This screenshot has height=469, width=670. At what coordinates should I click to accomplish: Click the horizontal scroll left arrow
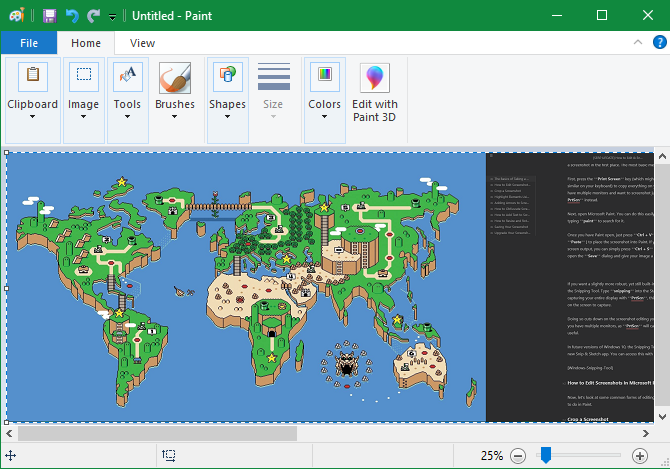tap(9, 434)
